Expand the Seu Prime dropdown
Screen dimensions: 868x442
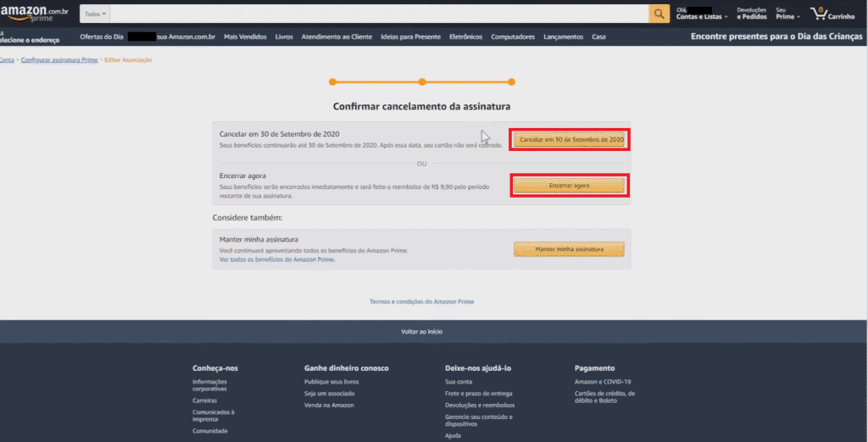point(787,14)
